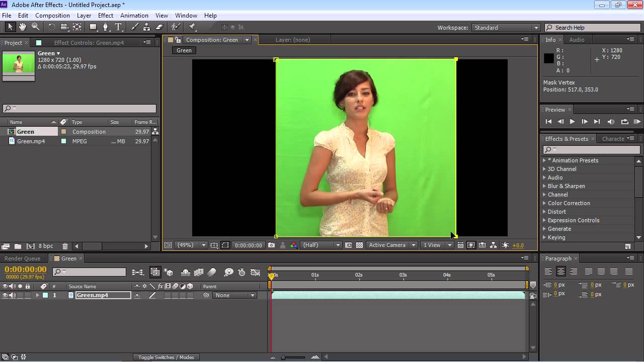The image size is (644, 362).
Task: Toggle the region of interest button
Action: point(348,245)
